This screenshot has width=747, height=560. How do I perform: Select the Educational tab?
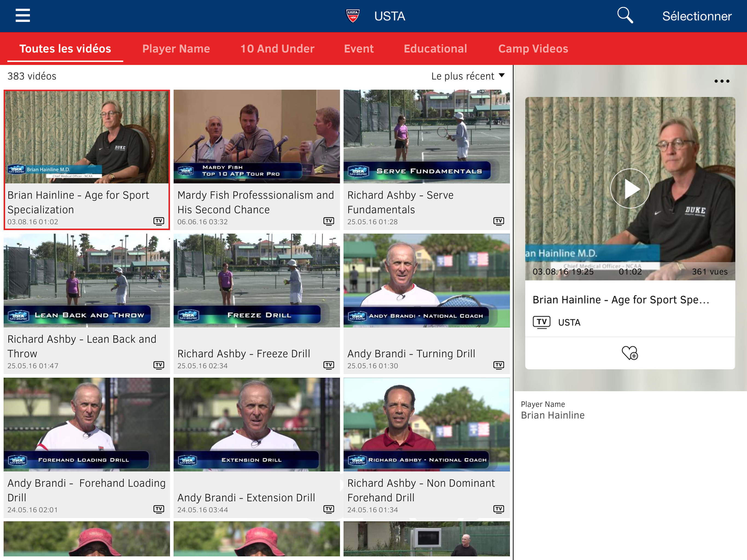[x=435, y=49]
